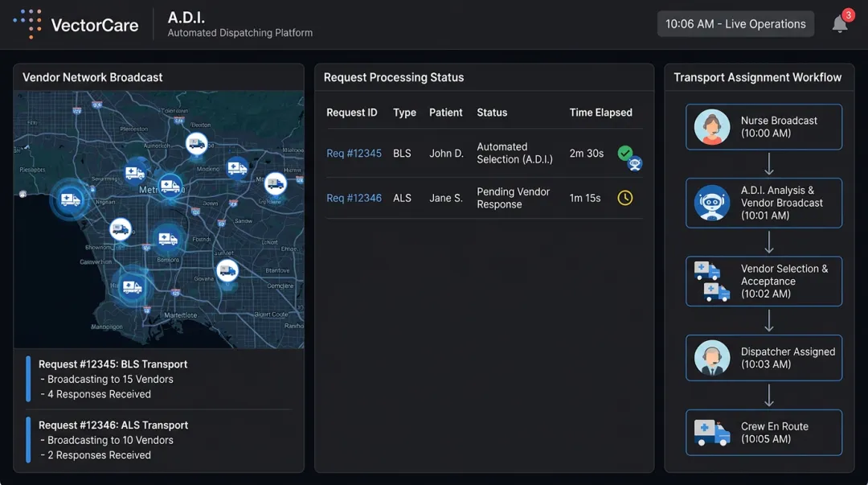
Task: Click the BLS type cell
Action: point(402,153)
